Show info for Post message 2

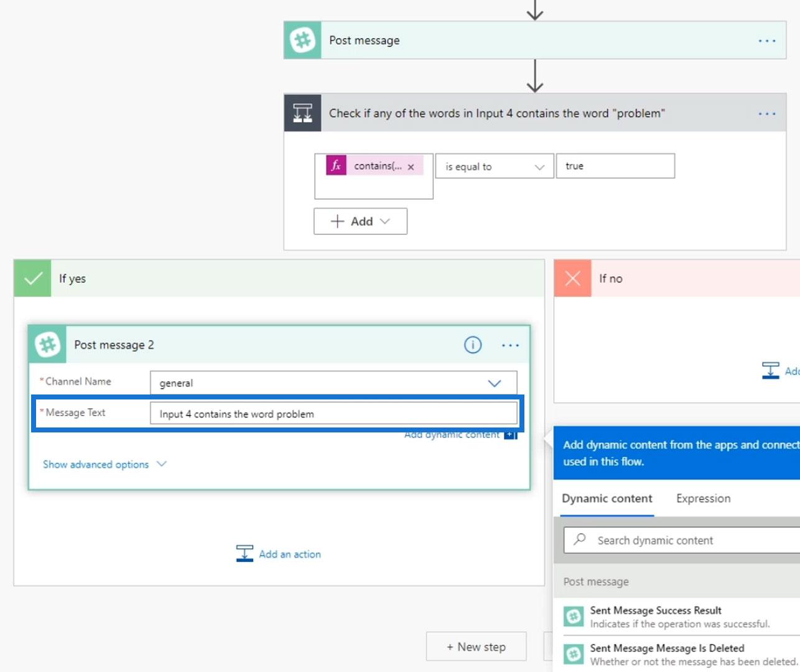(473, 345)
